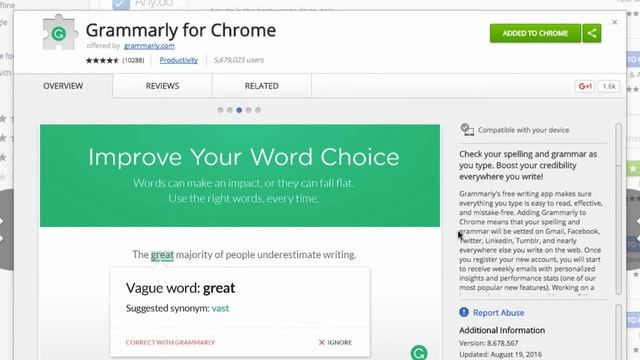Open the Productivity category link
Viewport: 640px width, 360px height.
[x=178, y=60]
